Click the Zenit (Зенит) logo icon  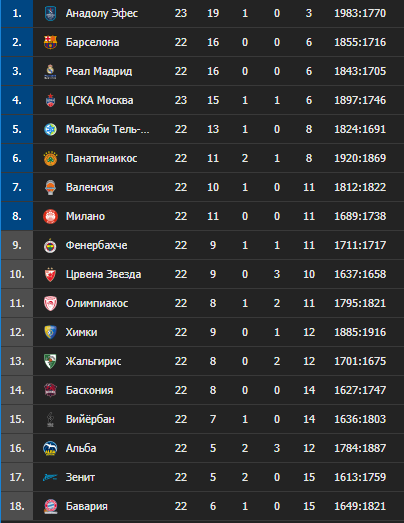coord(50,477)
